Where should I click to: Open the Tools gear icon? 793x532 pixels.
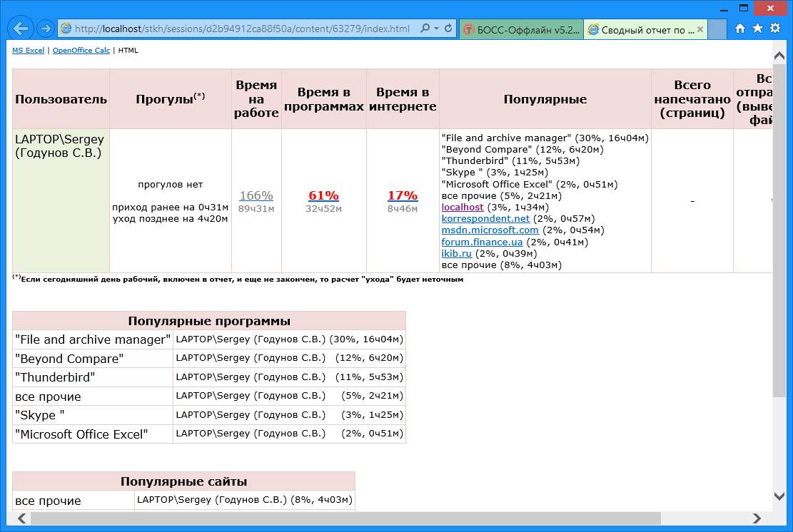(774, 29)
